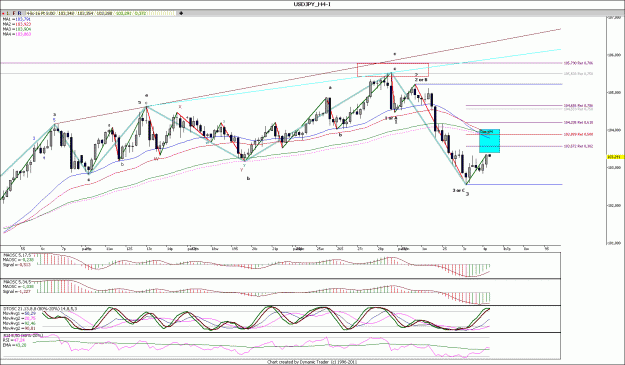Click the black diamond icon after the data fields

(x=181, y=13)
